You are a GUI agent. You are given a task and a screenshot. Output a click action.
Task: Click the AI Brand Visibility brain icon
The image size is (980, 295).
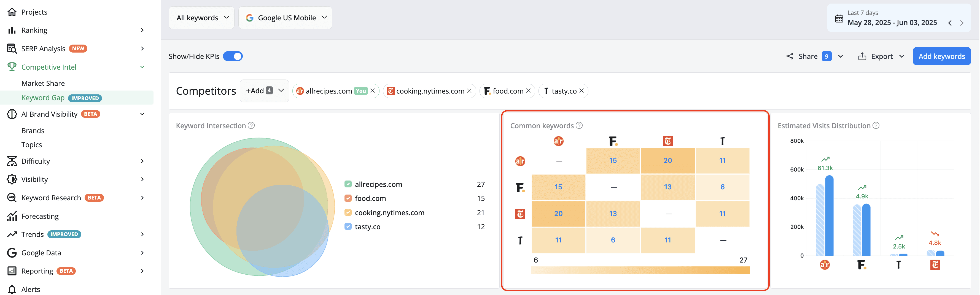click(x=12, y=114)
